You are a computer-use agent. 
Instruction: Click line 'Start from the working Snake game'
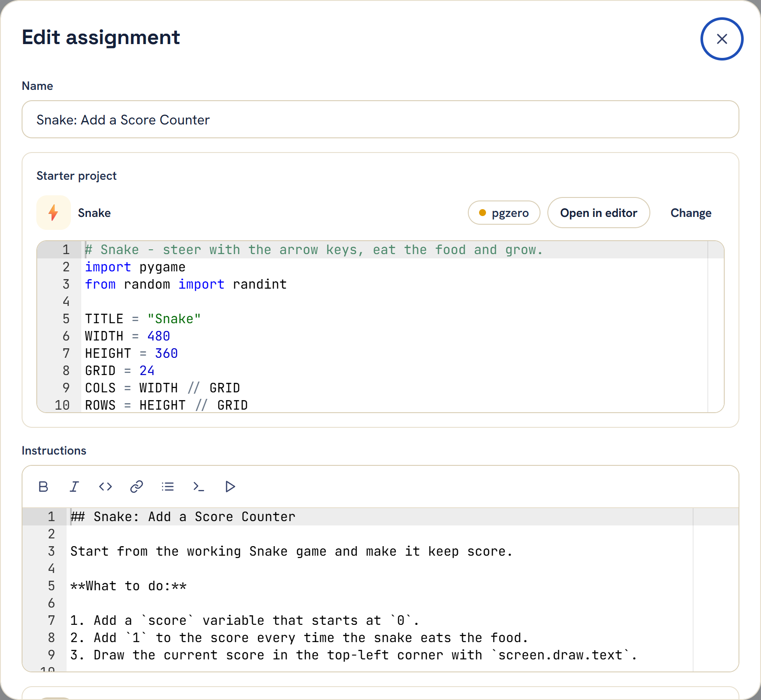coord(291,551)
